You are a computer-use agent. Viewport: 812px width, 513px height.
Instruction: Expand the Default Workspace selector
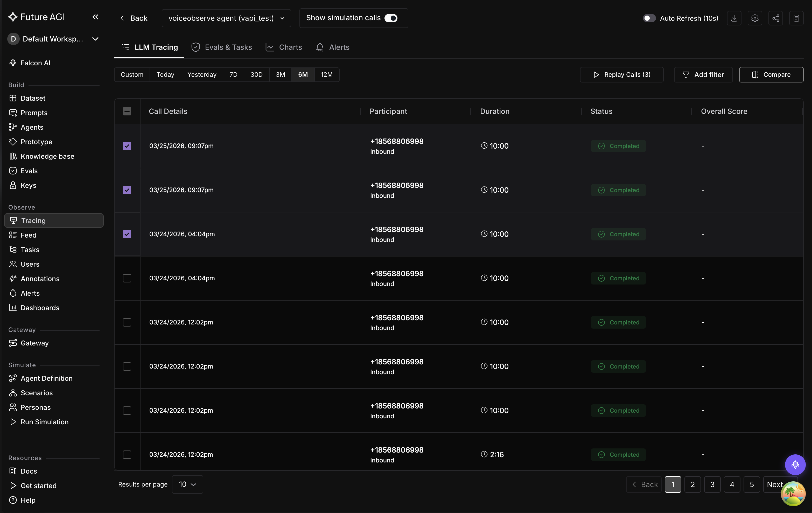(x=53, y=39)
